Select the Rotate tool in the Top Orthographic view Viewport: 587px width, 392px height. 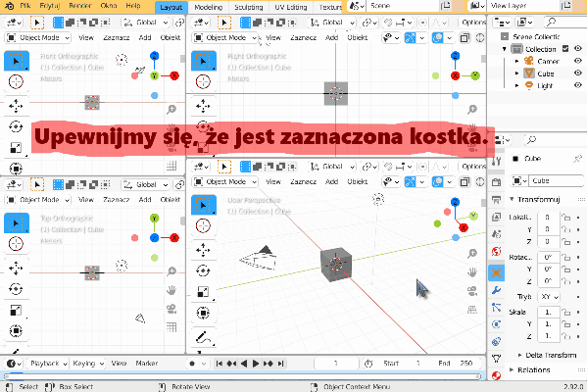(16, 289)
